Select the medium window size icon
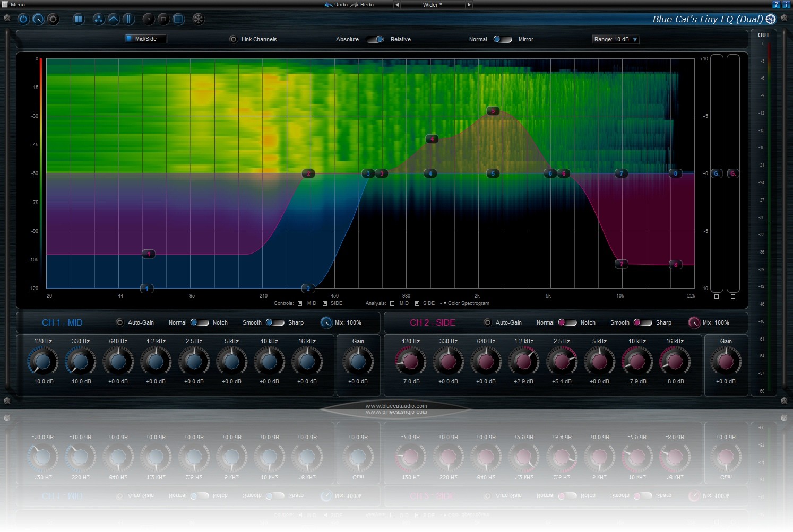The height and width of the screenshot is (532, 793). [163, 19]
